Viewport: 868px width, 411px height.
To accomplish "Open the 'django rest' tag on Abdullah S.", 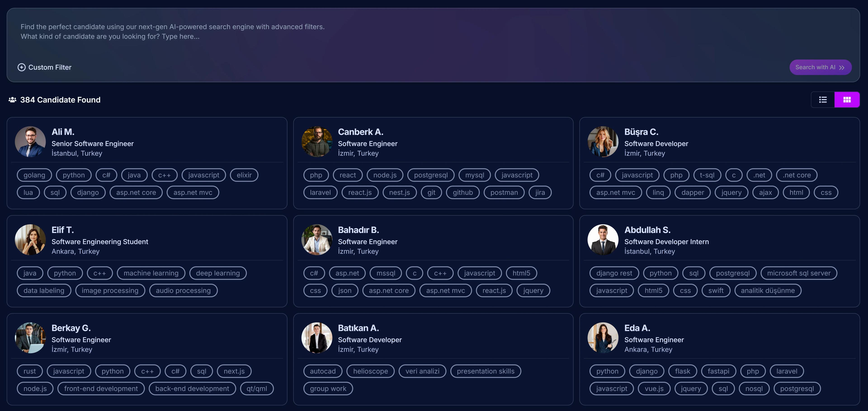I will (614, 273).
